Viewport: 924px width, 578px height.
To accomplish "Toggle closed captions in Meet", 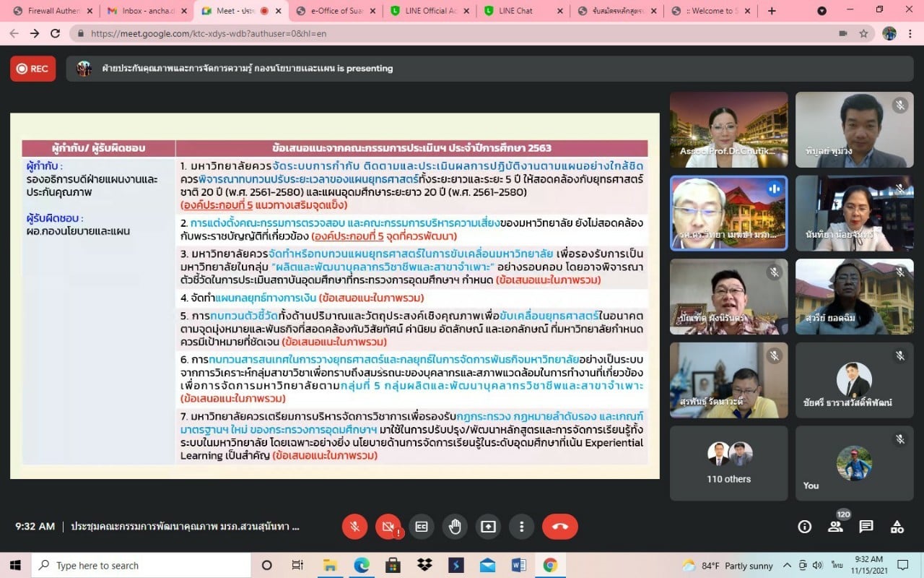I will coord(422,527).
